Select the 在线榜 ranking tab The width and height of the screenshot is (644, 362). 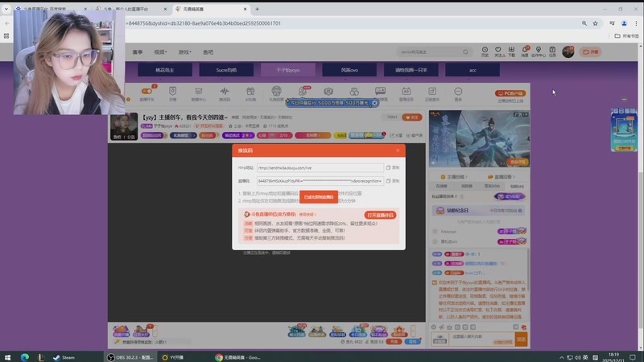pyautogui.click(x=441, y=187)
